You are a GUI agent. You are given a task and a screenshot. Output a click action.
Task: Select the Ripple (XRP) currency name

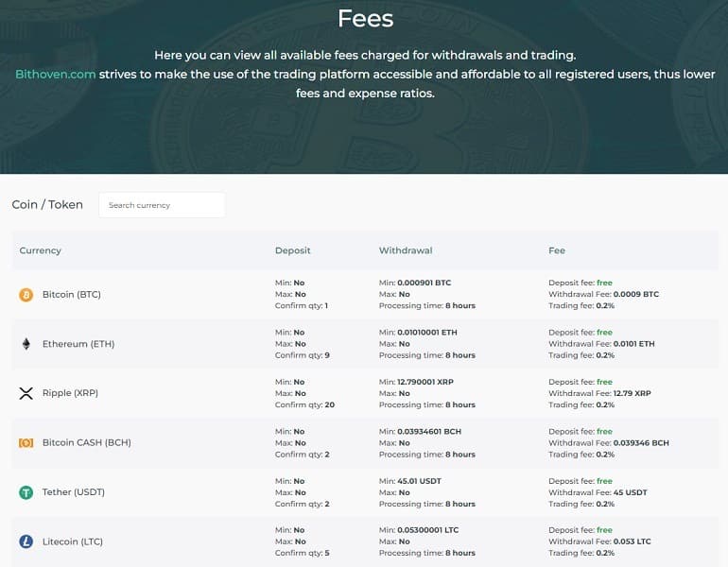tap(70, 393)
